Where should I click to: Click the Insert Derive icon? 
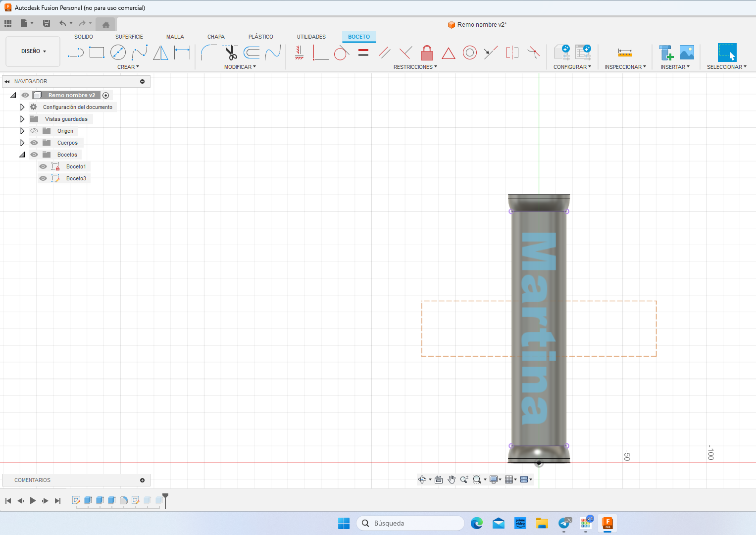(x=666, y=53)
